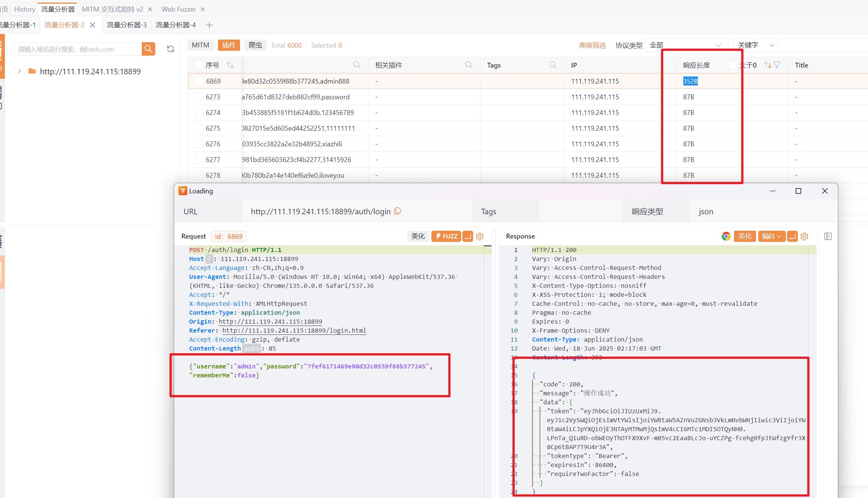Switch to the 流量分析器-3 tab
This screenshot has width=868, height=498.
[x=127, y=25]
